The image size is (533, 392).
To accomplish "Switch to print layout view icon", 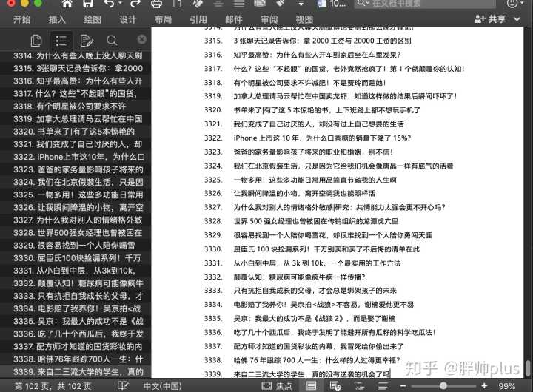I will 311,386.
